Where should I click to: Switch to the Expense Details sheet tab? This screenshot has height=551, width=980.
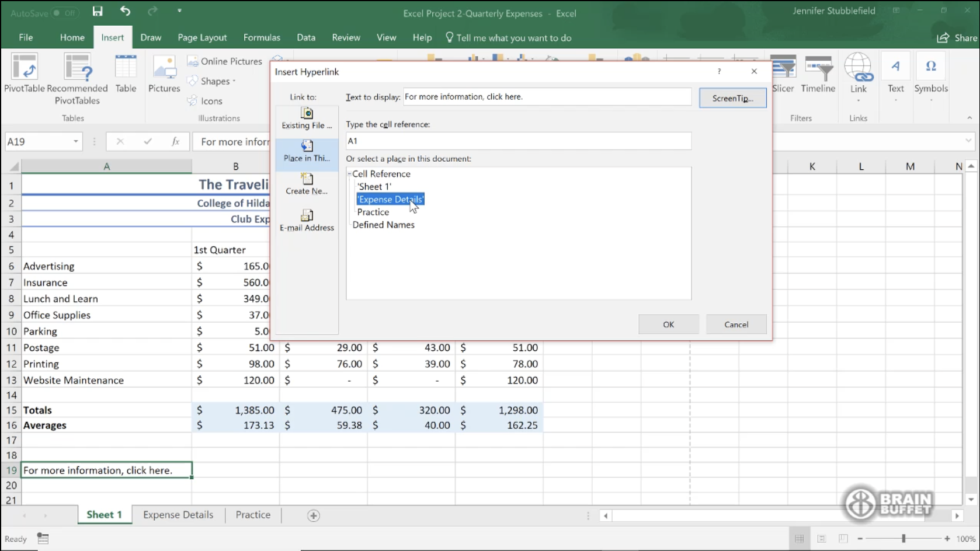tap(178, 515)
